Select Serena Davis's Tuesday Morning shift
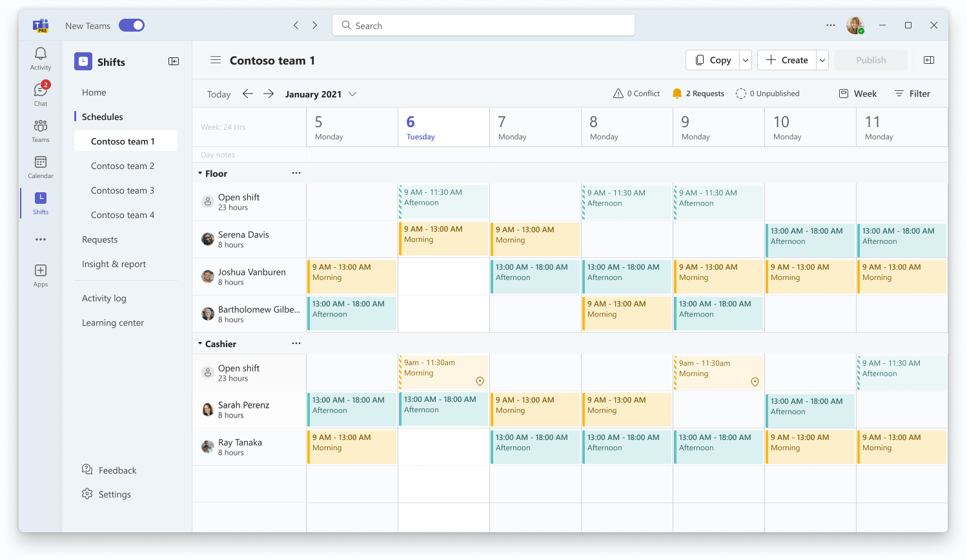Image resolution: width=967 pixels, height=560 pixels. tap(443, 238)
